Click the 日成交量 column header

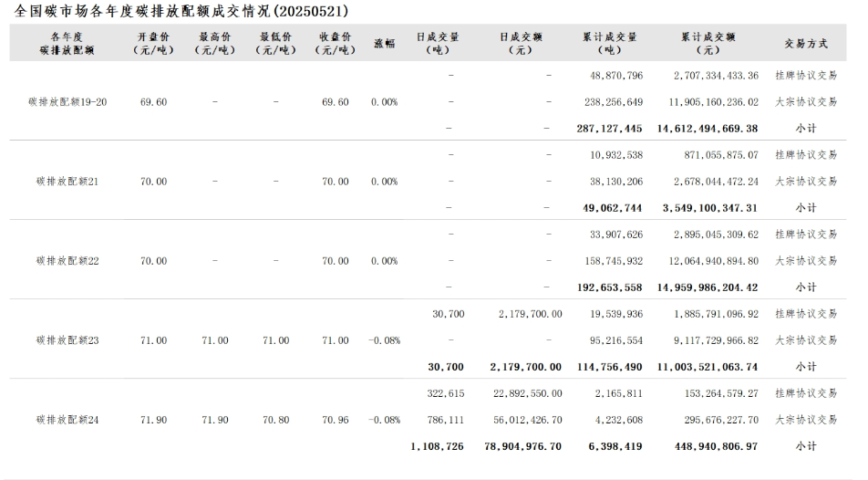(x=438, y=43)
